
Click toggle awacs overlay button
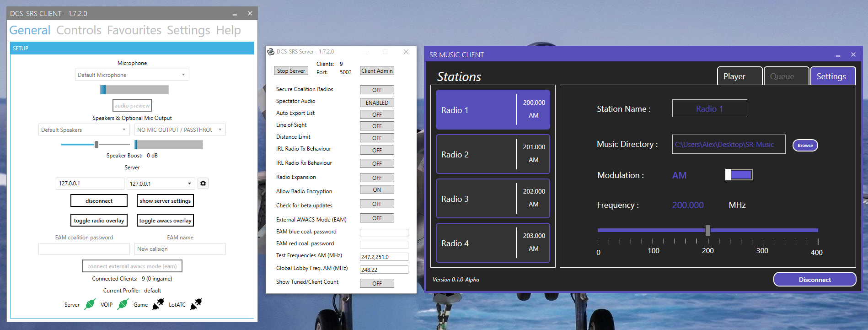click(165, 220)
